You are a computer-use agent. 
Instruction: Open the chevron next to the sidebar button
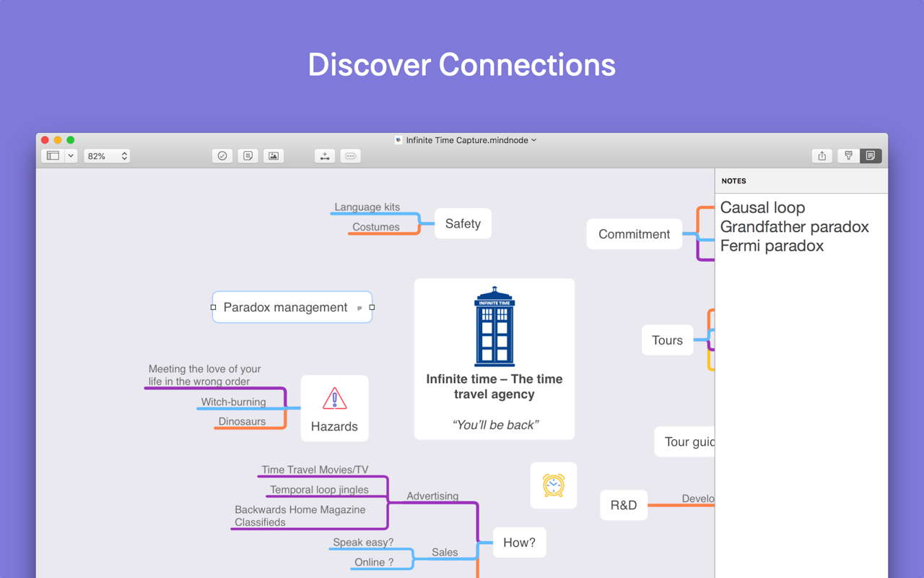pos(70,155)
